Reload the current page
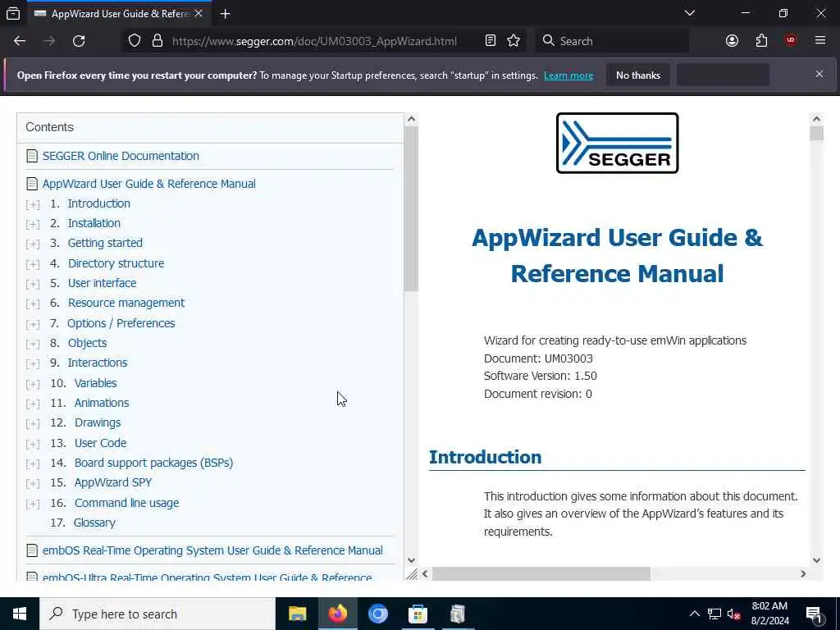Screen dimensions: 840x630 click(79, 41)
